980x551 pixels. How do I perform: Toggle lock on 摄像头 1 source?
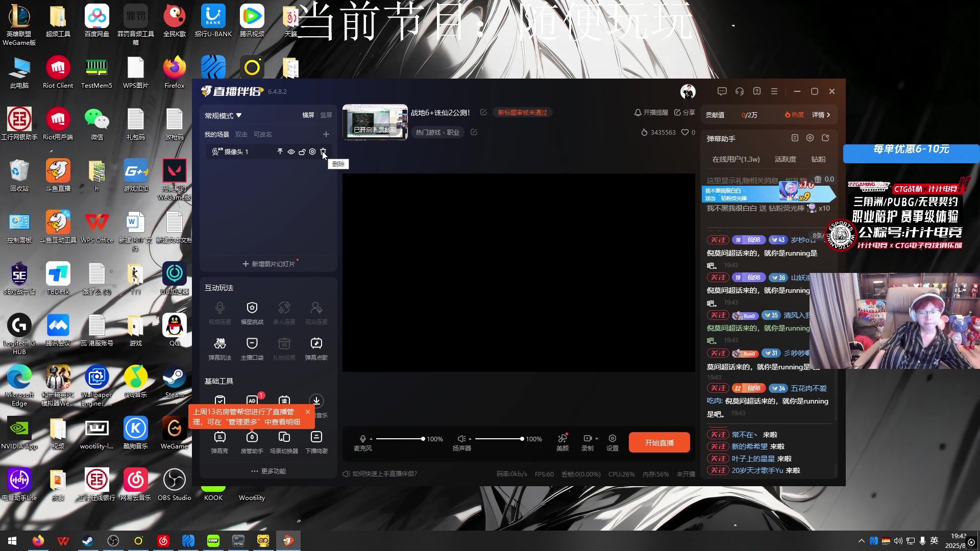click(x=302, y=152)
